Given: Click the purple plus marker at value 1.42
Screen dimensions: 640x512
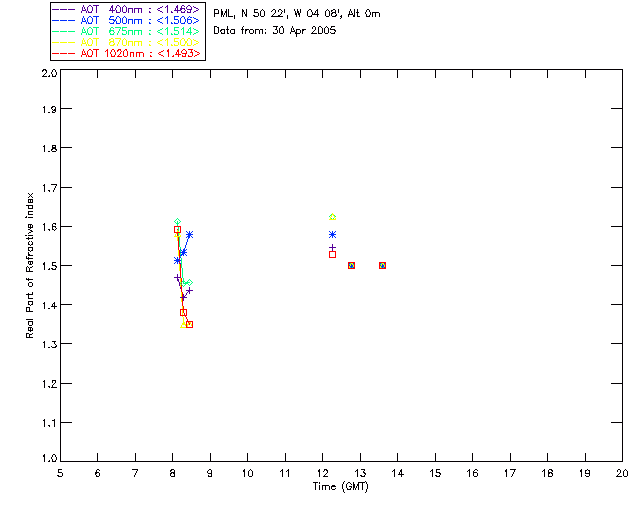Looking at the screenshot, I should pyautogui.click(x=183, y=297).
